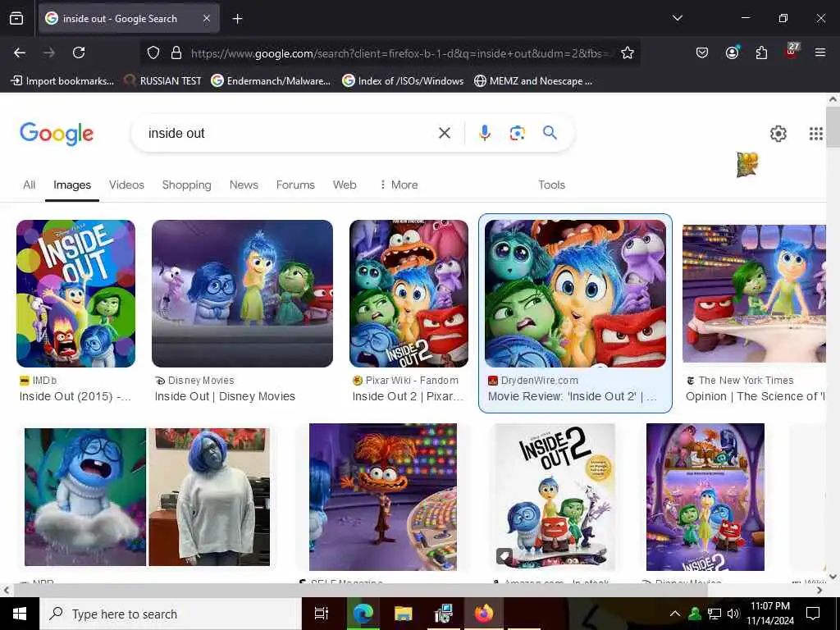Submit search with magnifier icon

[x=550, y=132]
